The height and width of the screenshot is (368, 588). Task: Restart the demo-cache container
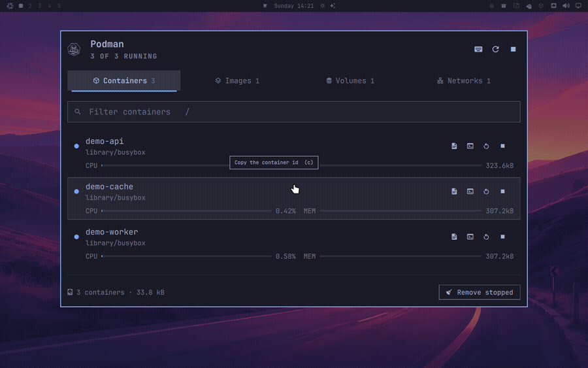486,192
